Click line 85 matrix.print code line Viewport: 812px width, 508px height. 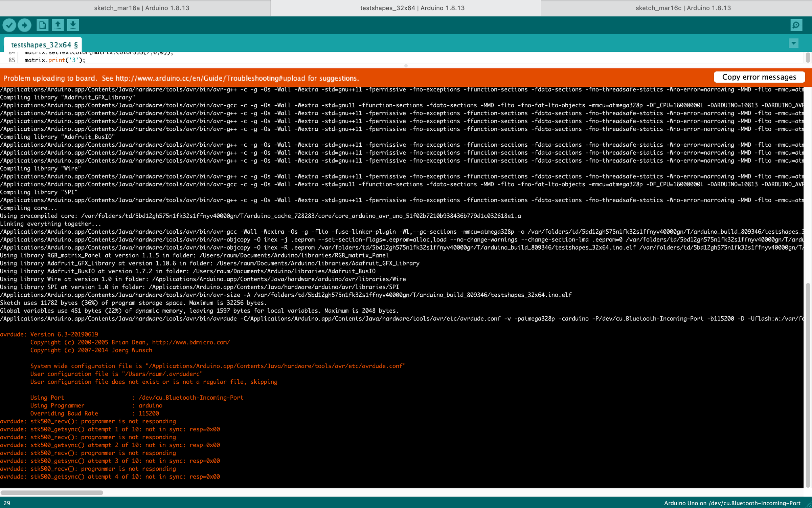55,60
